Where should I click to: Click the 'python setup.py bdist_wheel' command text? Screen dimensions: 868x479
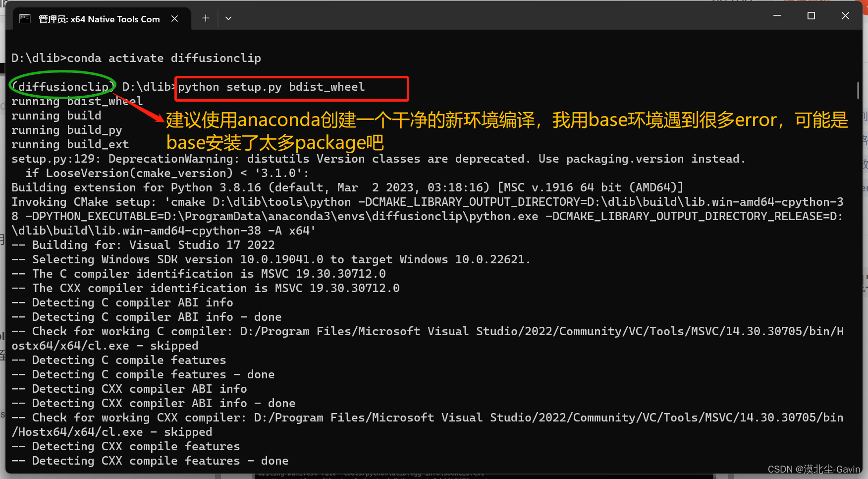pyautogui.click(x=271, y=87)
